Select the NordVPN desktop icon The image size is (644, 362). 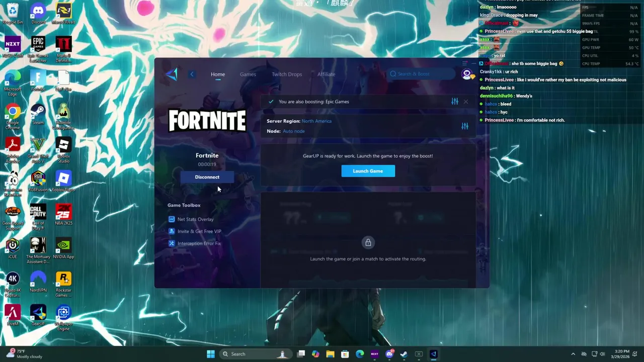tap(38, 282)
